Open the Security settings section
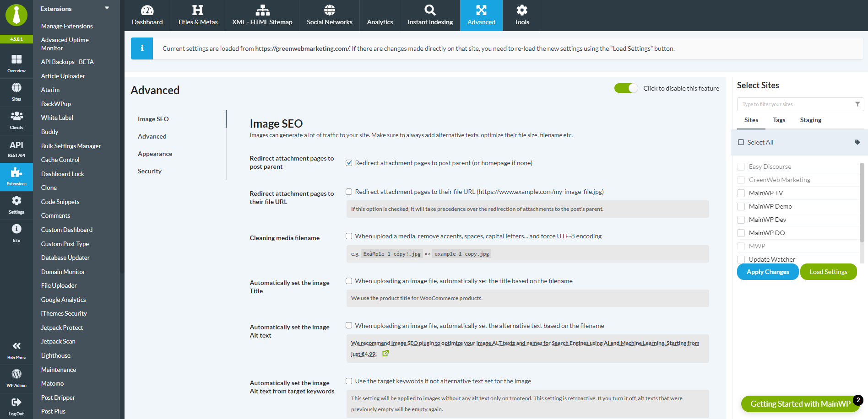Viewport: 868px width, 419px height. pyautogui.click(x=150, y=171)
